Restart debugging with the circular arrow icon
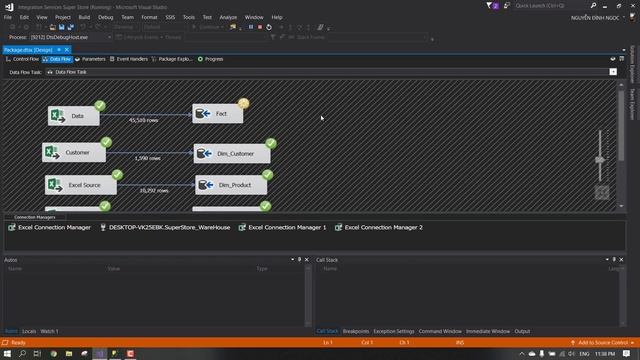 tap(269, 27)
